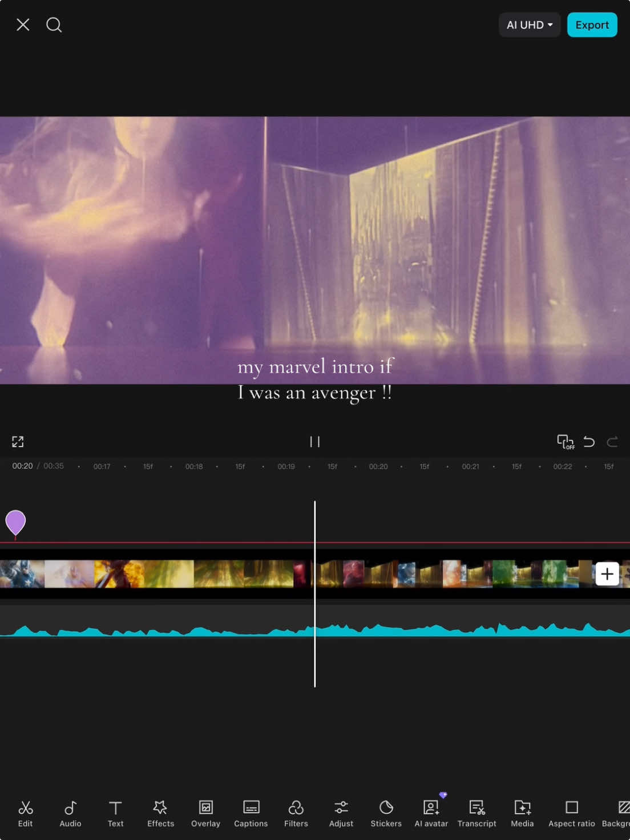Click the 00:21 ruler mark

470,467
